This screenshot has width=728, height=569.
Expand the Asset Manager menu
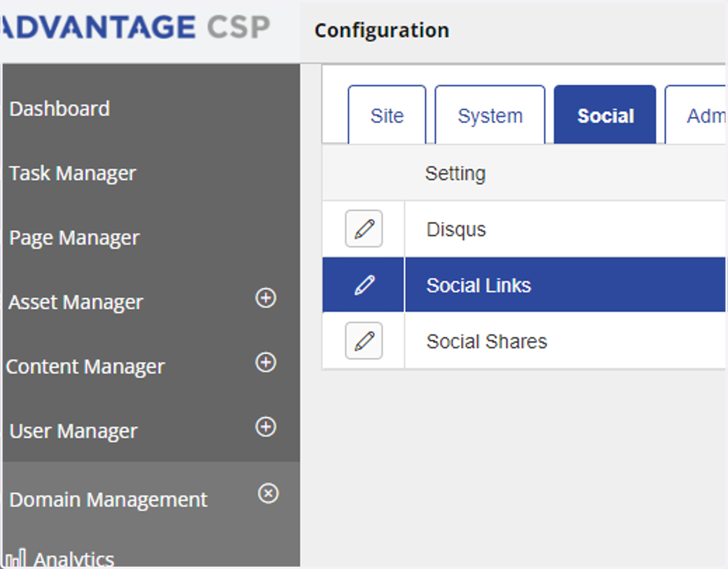266,298
